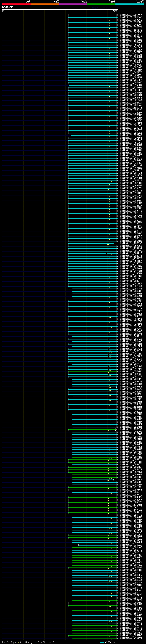Select the UniRef100_P51063 label
The height and width of the screenshot is (644, 146).
click(x=131, y=45)
